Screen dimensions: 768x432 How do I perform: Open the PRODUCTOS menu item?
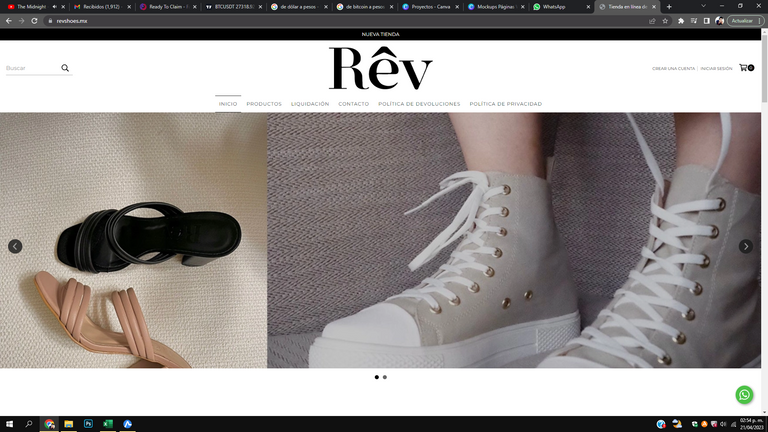click(264, 104)
